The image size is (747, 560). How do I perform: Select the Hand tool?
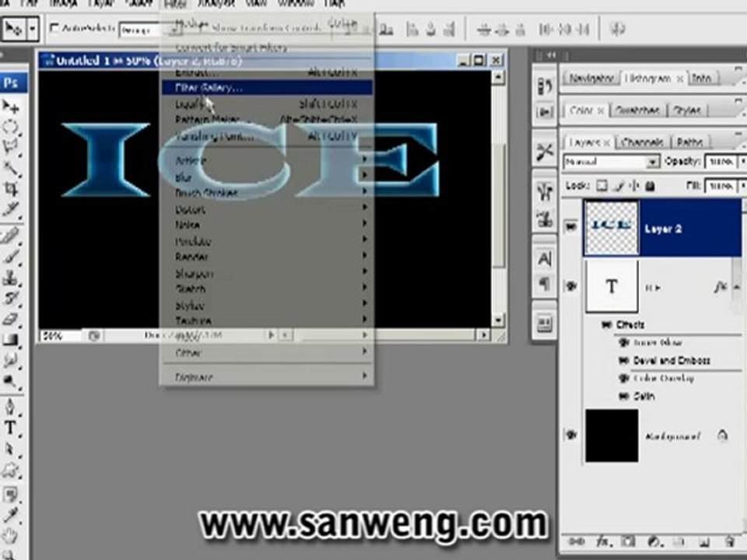10,536
